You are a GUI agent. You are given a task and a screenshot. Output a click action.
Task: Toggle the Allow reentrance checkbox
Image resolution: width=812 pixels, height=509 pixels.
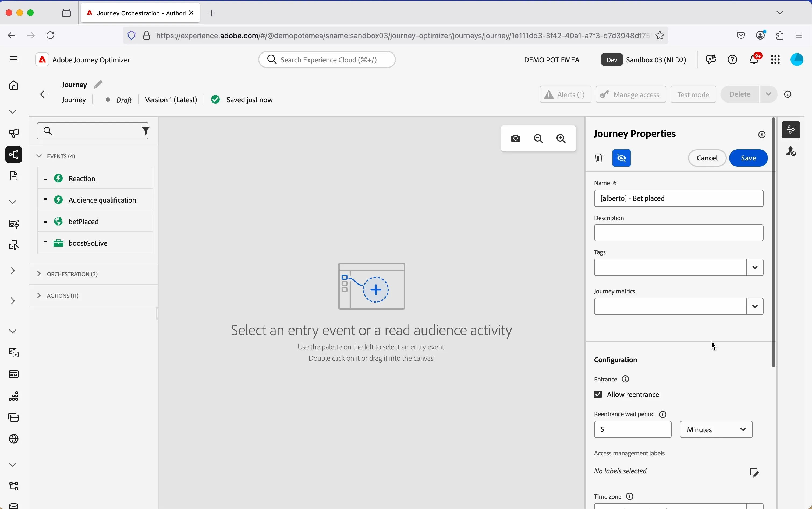[x=598, y=395]
